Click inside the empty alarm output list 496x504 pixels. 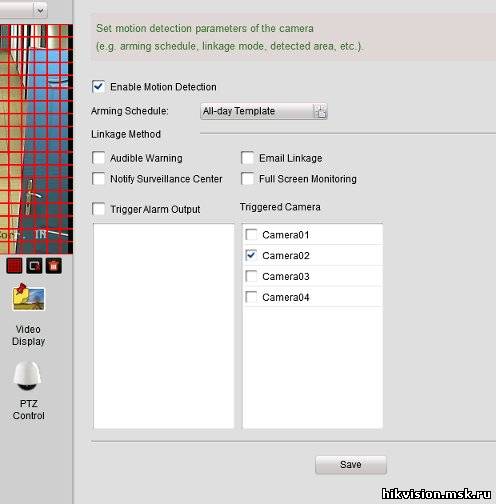[164, 326]
